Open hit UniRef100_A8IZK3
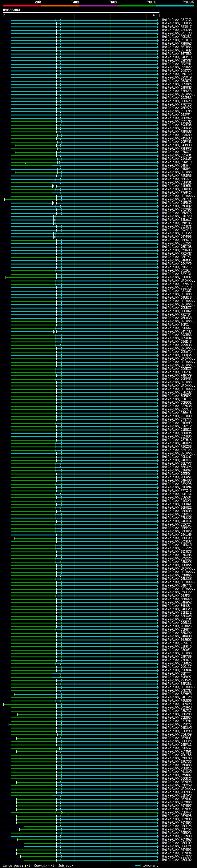This screenshot has height=868, width=197. tap(177, 20)
